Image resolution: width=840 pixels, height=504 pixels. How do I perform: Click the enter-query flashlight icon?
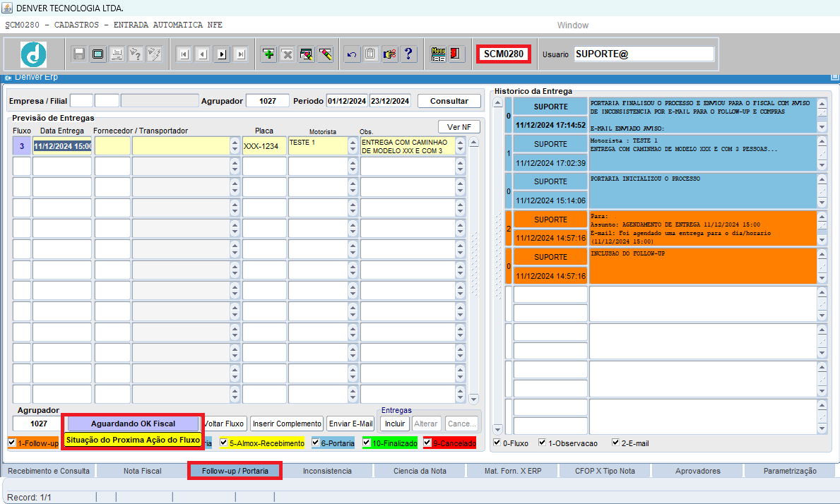tap(136, 54)
